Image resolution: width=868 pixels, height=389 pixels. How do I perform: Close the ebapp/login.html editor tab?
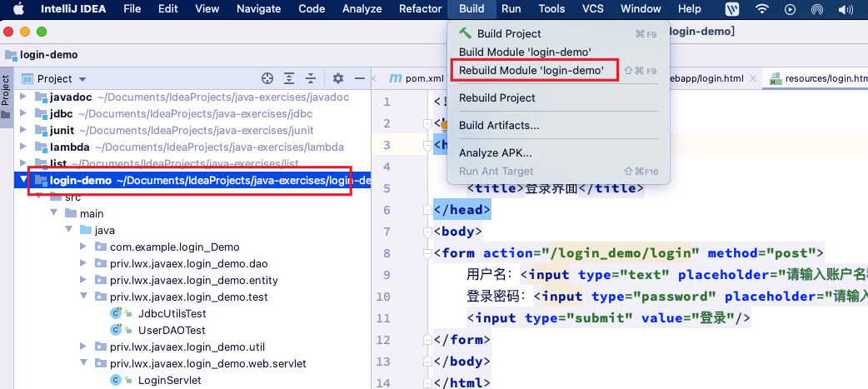click(752, 78)
